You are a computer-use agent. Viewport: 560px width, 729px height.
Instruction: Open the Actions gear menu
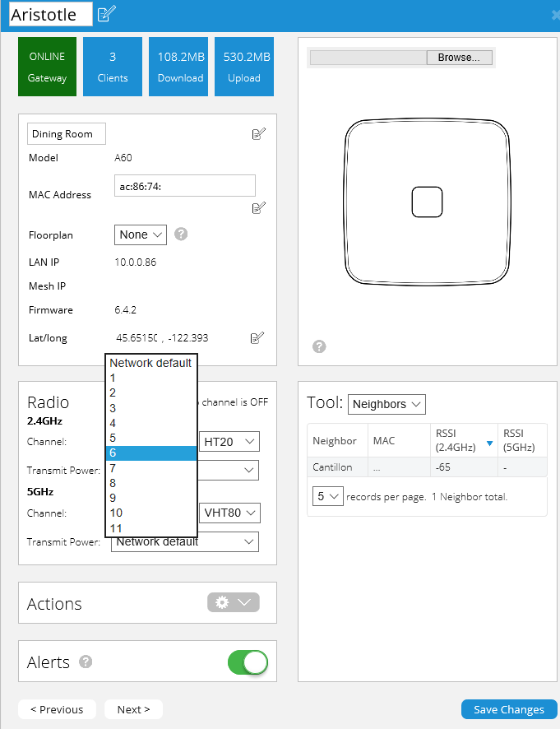click(233, 602)
